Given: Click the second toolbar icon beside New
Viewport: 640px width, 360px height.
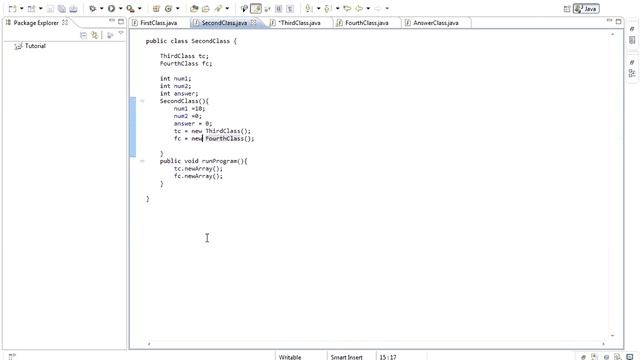Looking at the screenshot, I should pos(31,9).
